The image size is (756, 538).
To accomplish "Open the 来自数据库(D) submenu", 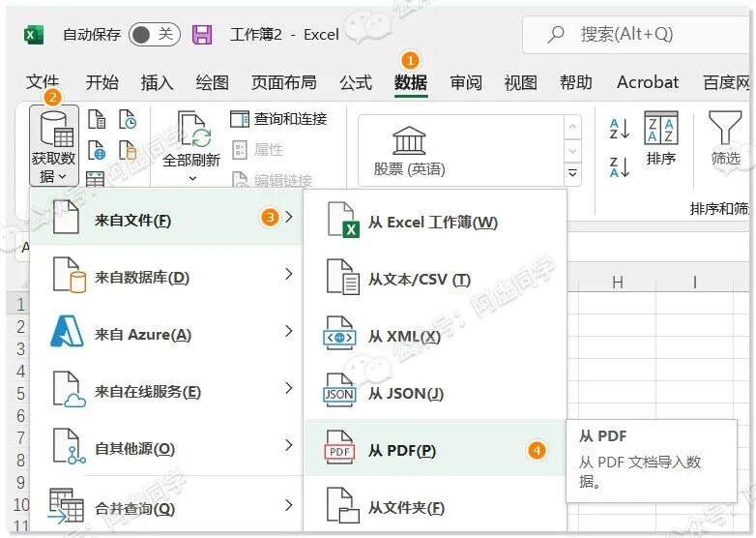I will [x=167, y=276].
